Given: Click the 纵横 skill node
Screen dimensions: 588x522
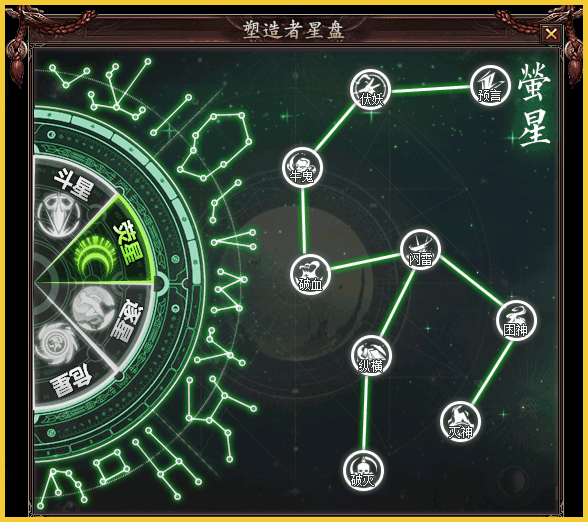Looking at the screenshot, I should point(371,356).
